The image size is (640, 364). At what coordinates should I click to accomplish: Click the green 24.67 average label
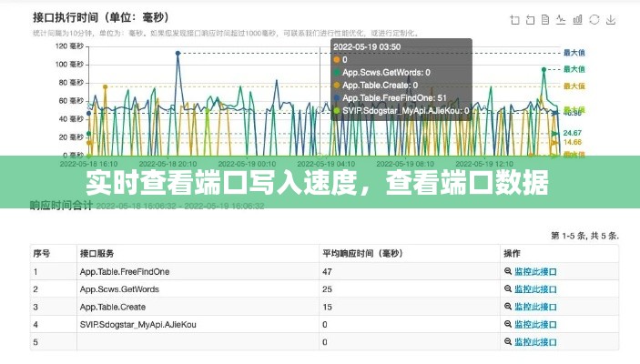tap(573, 133)
